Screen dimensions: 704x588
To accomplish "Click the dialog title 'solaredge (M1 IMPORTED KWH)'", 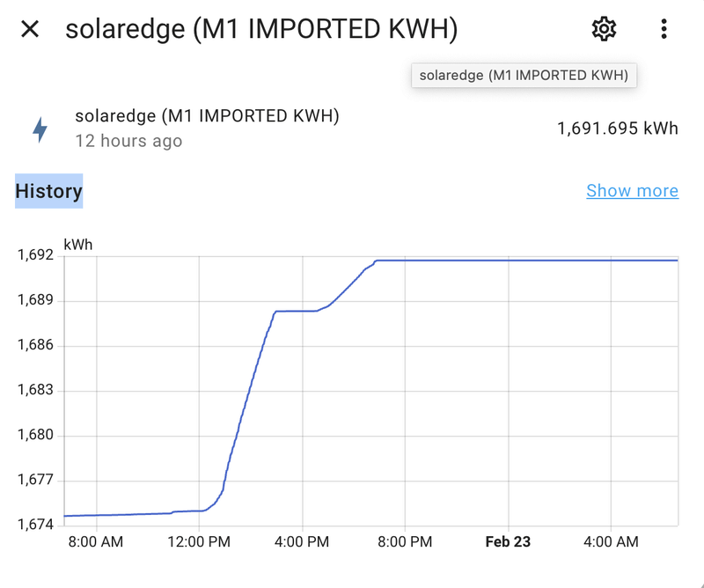I will (261, 29).
